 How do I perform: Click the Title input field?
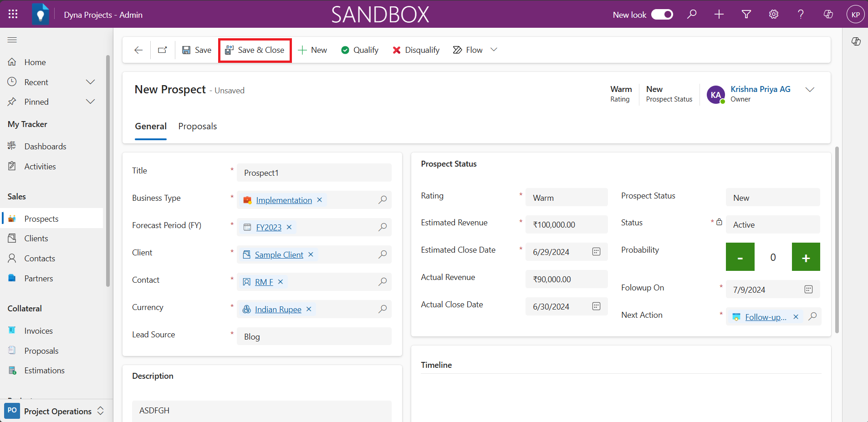[x=314, y=173]
